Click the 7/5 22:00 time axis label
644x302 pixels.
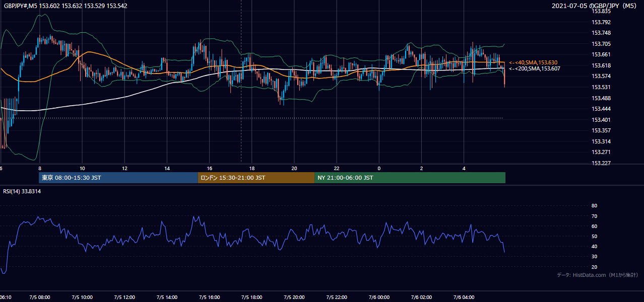coord(337,297)
